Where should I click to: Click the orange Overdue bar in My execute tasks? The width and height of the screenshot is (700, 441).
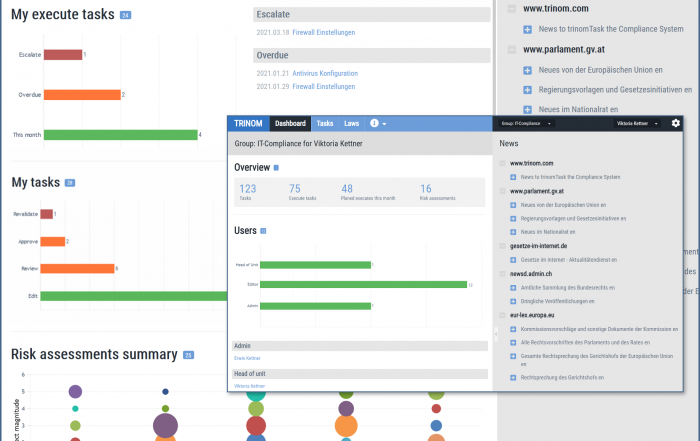click(x=82, y=95)
